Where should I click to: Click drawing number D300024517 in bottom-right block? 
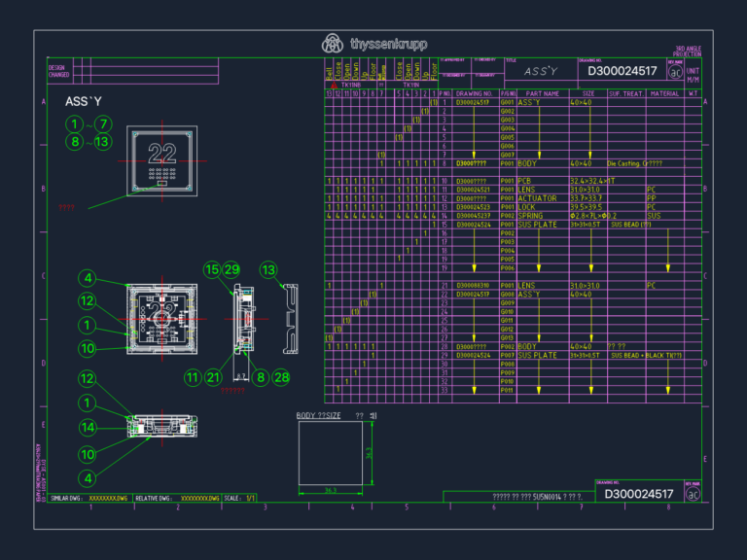pyautogui.click(x=638, y=494)
